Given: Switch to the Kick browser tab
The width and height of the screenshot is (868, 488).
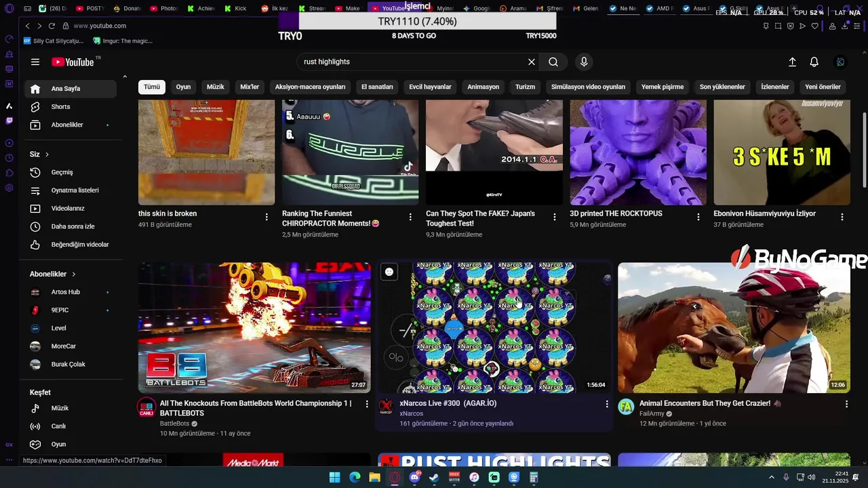Looking at the screenshot, I should coord(236,9).
